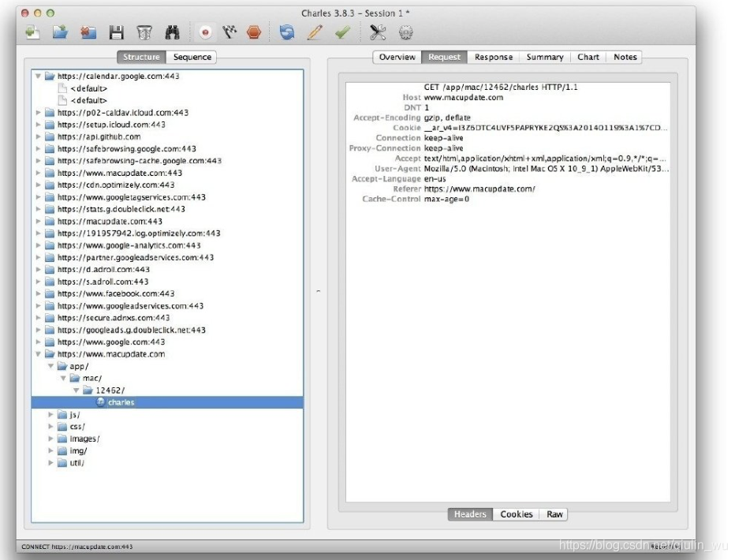Open the Overview tab

[397, 57]
